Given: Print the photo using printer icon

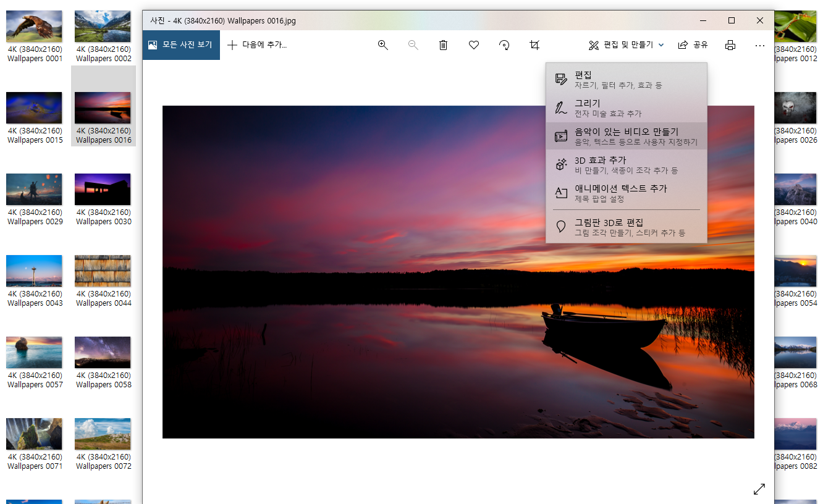Looking at the screenshot, I should (x=730, y=45).
